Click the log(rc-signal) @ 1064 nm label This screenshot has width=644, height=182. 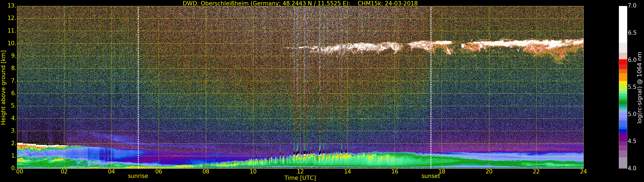click(x=639, y=87)
